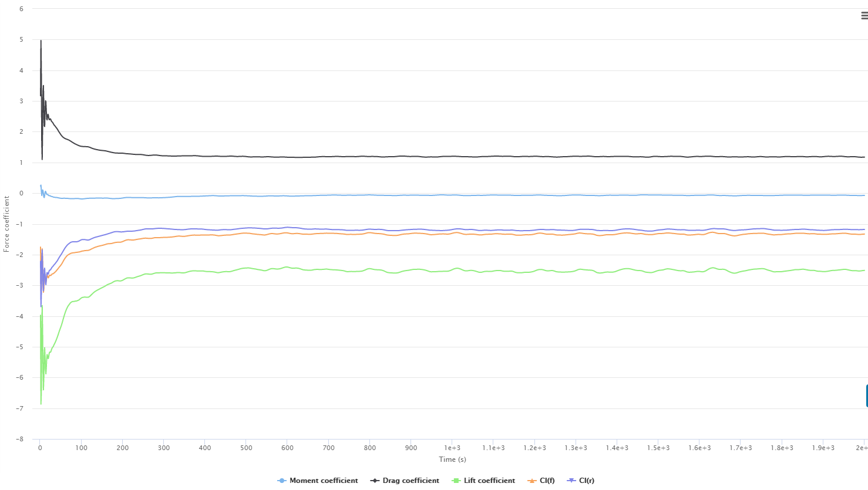Click the 1.5e+3 tick label on time axis

(x=658, y=448)
